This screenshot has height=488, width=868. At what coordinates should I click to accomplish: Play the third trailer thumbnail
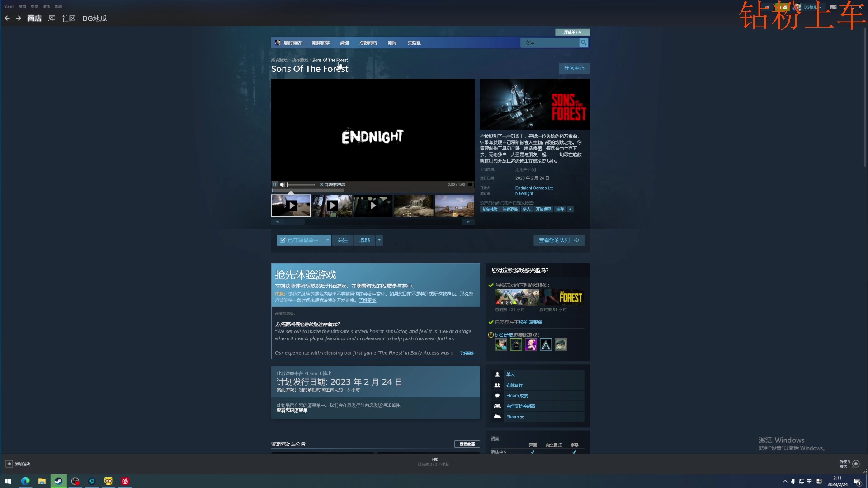pyautogui.click(x=373, y=206)
